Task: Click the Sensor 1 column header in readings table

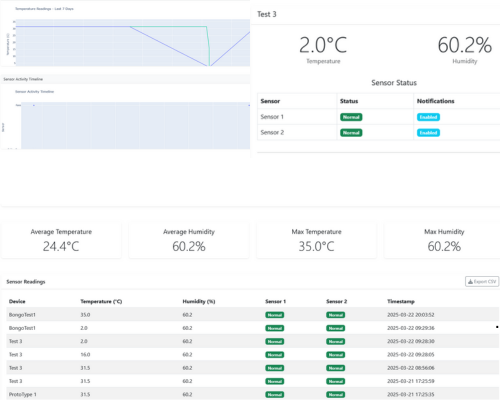Action: click(x=275, y=301)
